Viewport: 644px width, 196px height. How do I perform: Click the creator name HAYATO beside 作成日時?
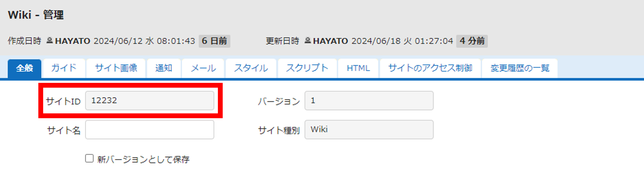coord(73,41)
